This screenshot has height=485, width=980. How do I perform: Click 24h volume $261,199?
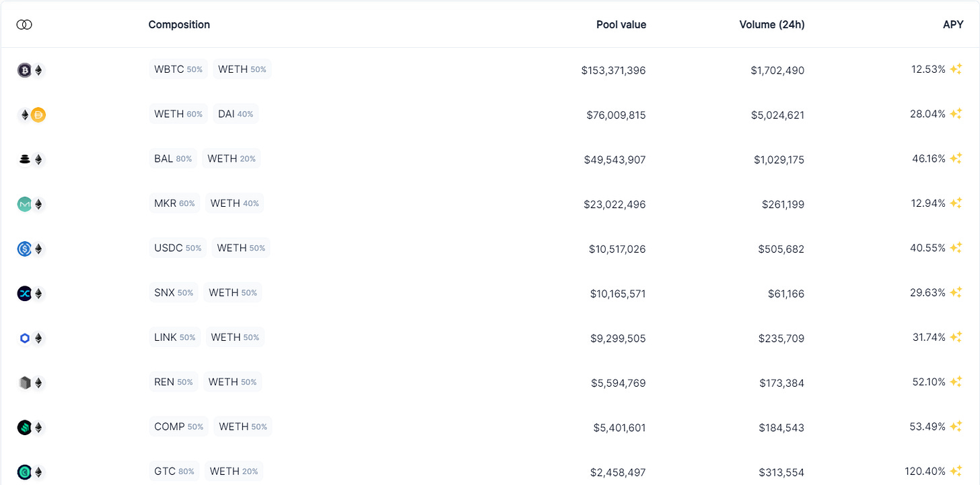[x=783, y=204]
